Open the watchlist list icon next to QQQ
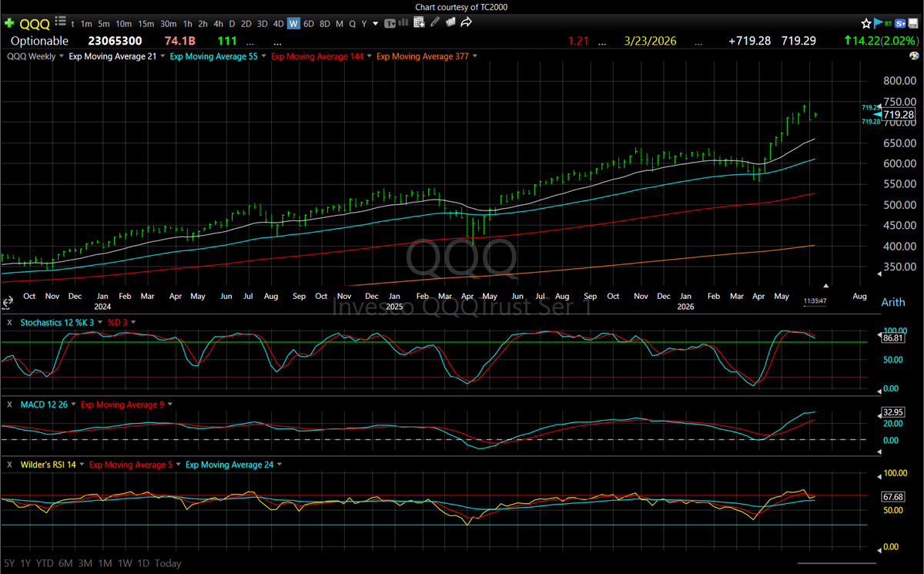Viewport: 924px width, 574px height. pyautogui.click(x=60, y=22)
